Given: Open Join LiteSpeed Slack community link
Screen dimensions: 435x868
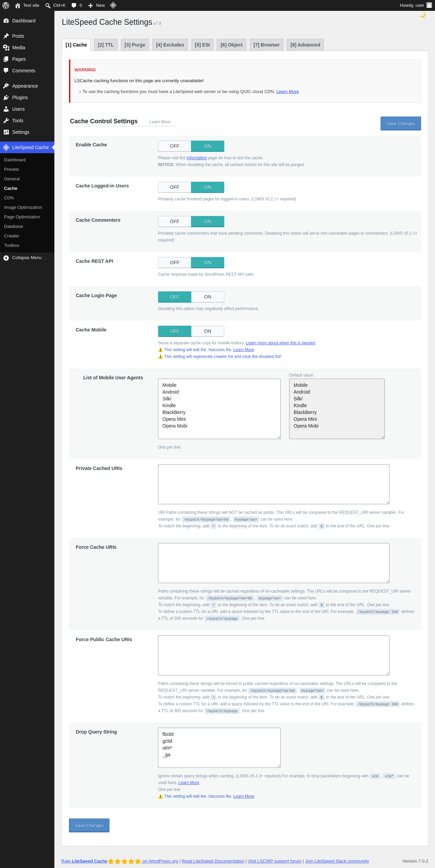Looking at the screenshot, I should click(337, 861).
